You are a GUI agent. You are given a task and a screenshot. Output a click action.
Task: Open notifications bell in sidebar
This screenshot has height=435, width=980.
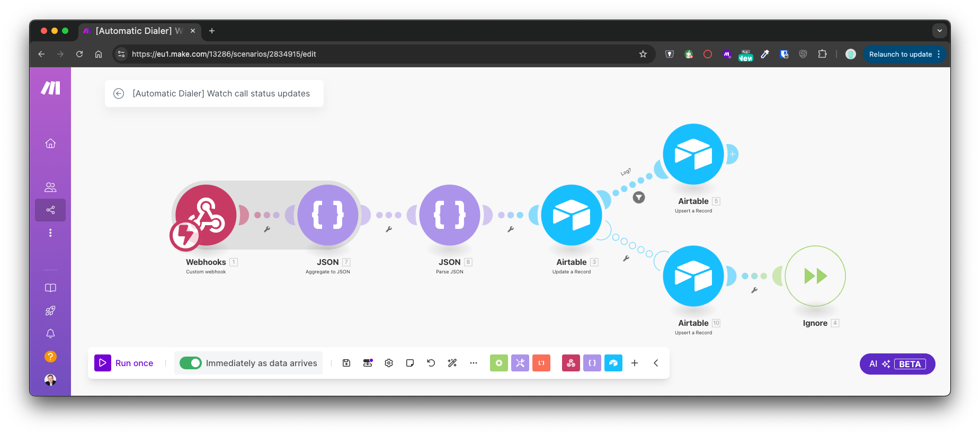click(50, 334)
